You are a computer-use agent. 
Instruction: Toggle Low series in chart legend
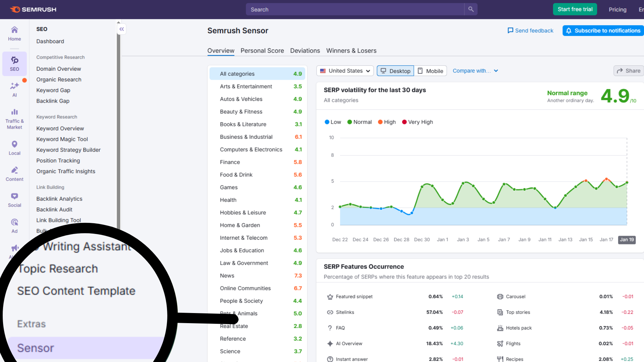(x=333, y=122)
